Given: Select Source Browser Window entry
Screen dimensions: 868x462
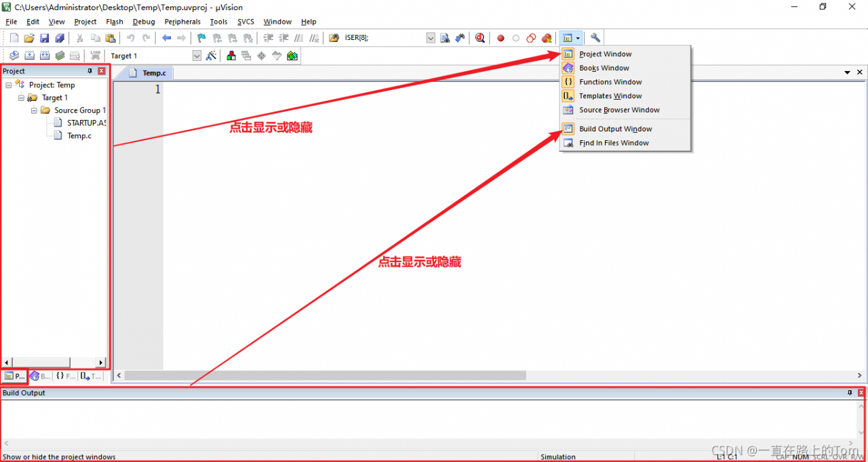Looking at the screenshot, I should pyautogui.click(x=625, y=110).
